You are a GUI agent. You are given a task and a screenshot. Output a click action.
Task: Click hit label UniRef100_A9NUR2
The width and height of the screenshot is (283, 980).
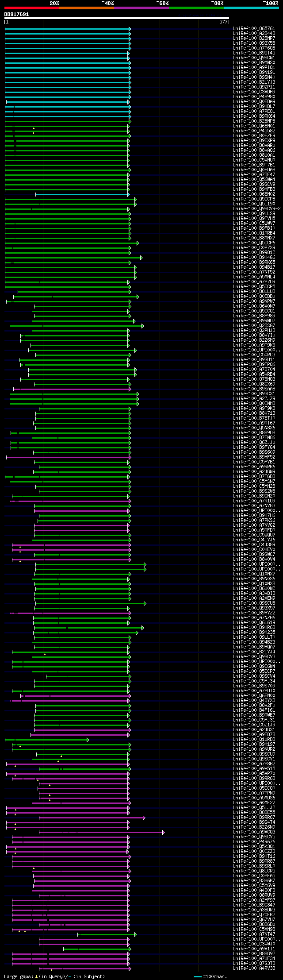coord(254,749)
